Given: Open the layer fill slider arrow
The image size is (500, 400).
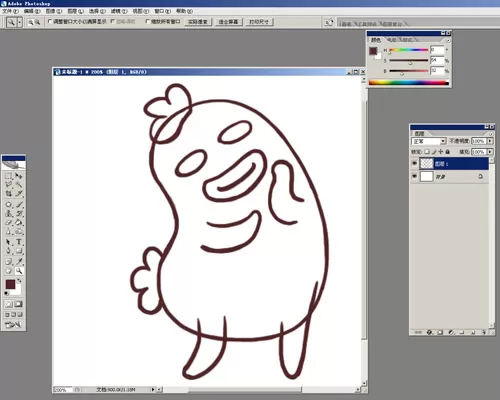Looking at the screenshot, I should [490, 152].
